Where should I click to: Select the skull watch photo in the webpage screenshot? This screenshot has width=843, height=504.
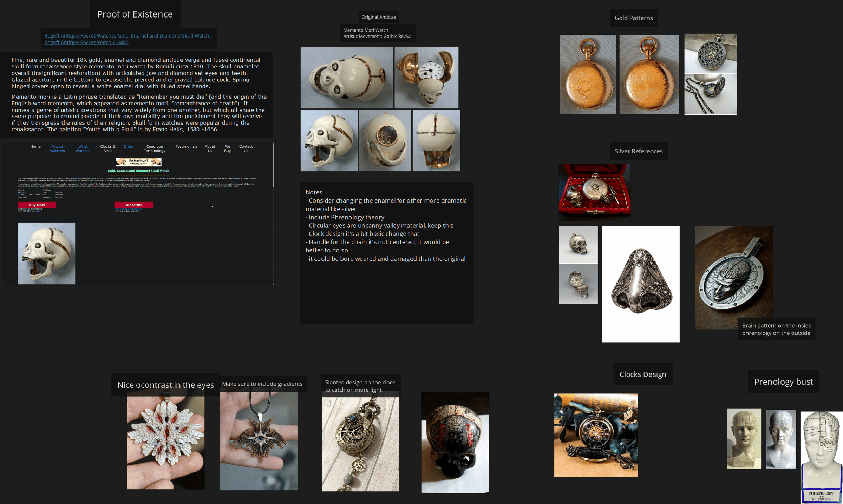[x=46, y=253]
